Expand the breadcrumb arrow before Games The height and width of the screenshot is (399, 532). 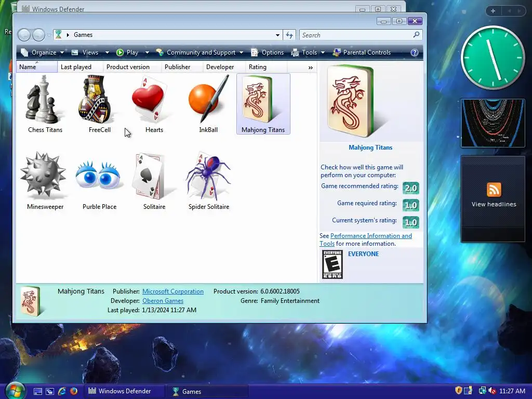point(68,35)
